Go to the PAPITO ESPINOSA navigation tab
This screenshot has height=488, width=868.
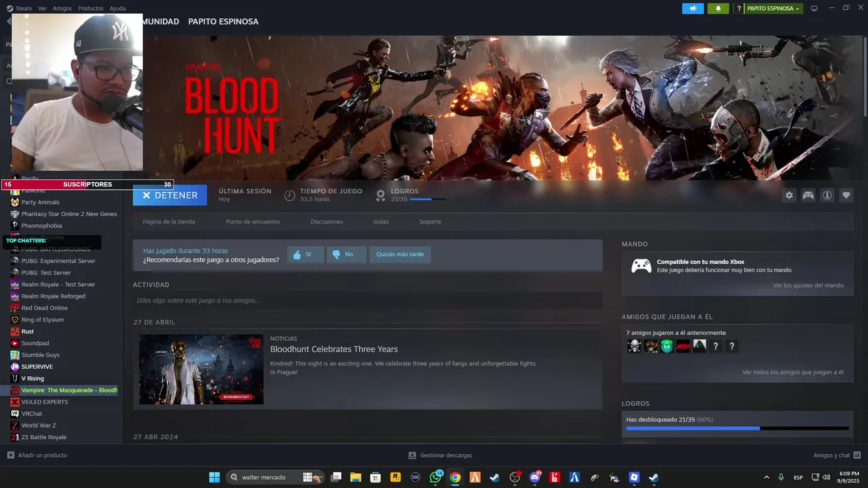(223, 22)
